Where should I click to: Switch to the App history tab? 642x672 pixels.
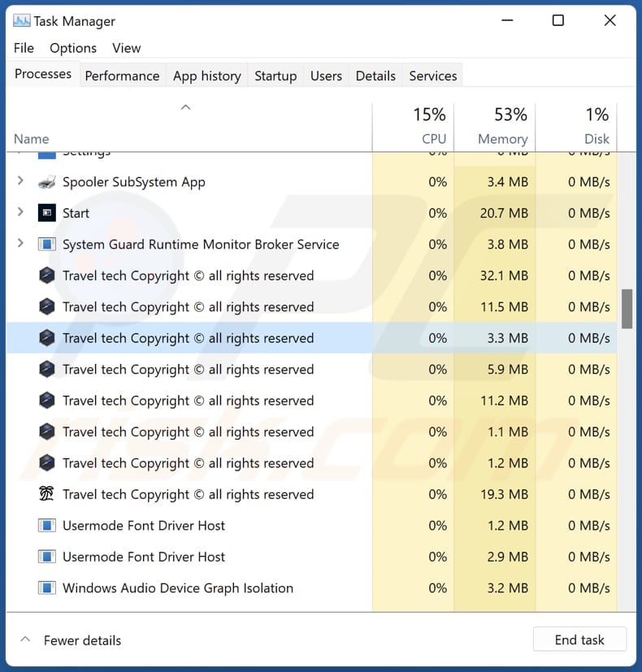point(207,76)
